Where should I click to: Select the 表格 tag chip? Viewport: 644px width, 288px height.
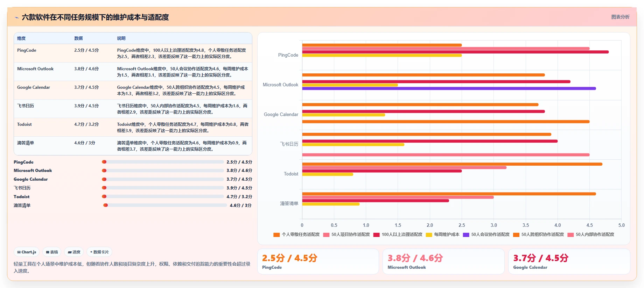[52, 252]
